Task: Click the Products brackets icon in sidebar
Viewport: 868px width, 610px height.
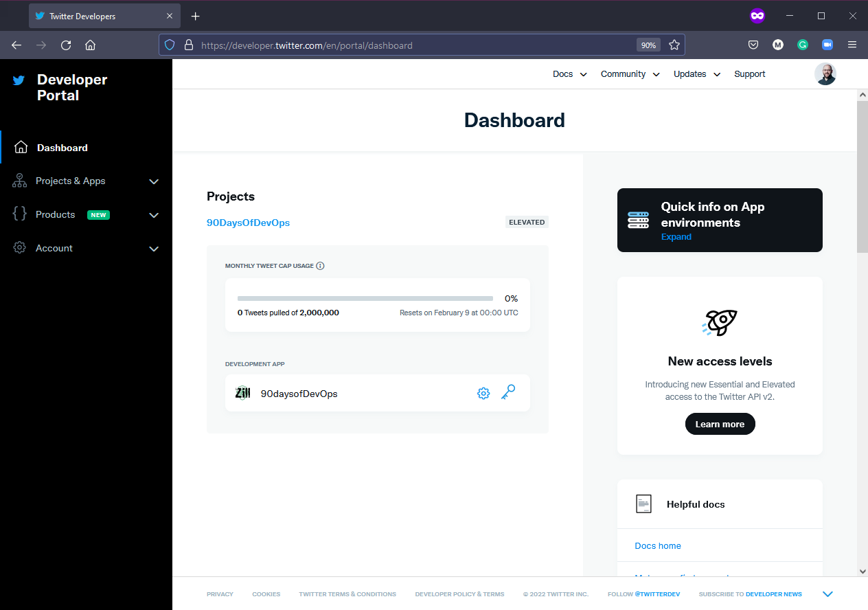Action: 19,214
